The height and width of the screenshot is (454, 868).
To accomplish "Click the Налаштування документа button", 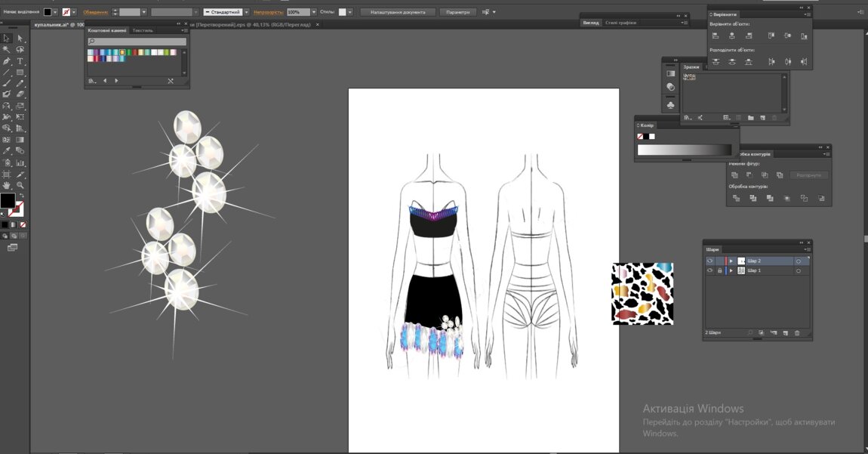I will click(398, 12).
